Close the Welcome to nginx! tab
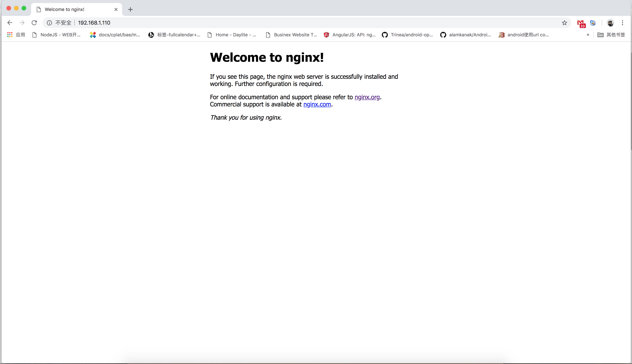Image resolution: width=632 pixels, height=364 pixels. point(116,9)
